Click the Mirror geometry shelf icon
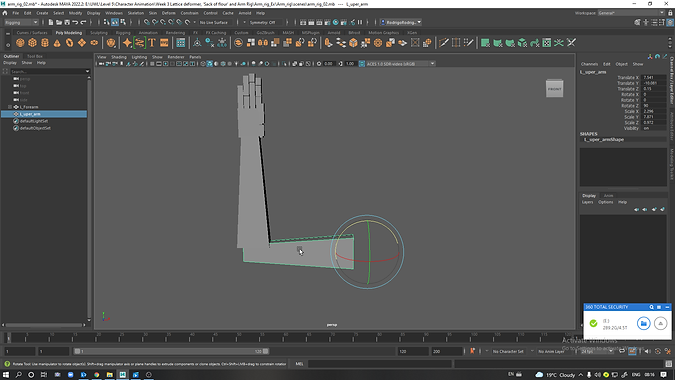Screen dimensions: 675x380 [263, 43]
